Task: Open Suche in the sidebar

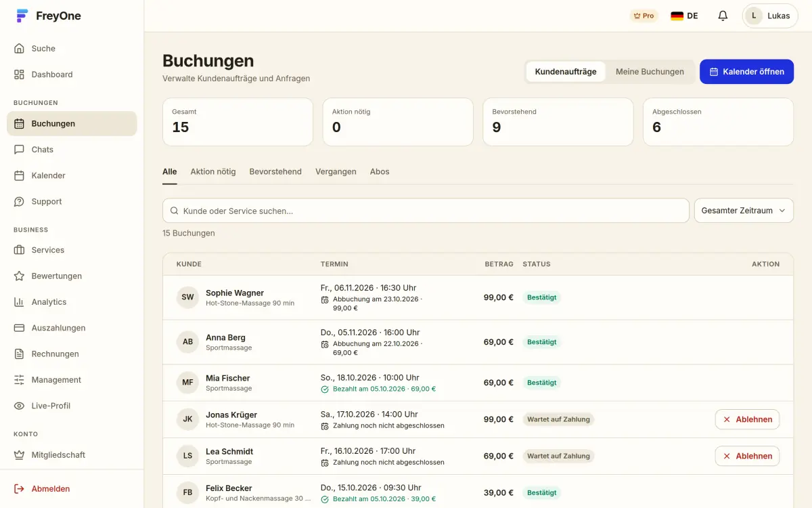Action: [x=72, y=49]
